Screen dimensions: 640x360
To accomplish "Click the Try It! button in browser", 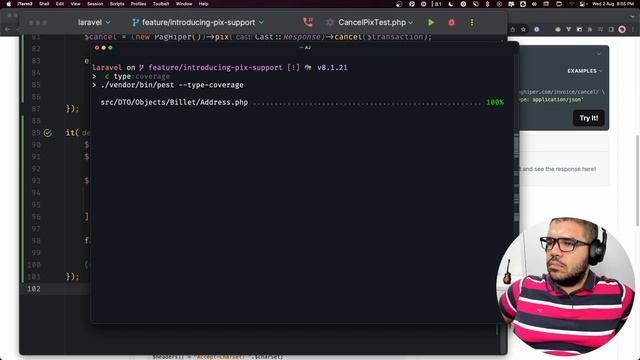I will (x=589, y=118).
